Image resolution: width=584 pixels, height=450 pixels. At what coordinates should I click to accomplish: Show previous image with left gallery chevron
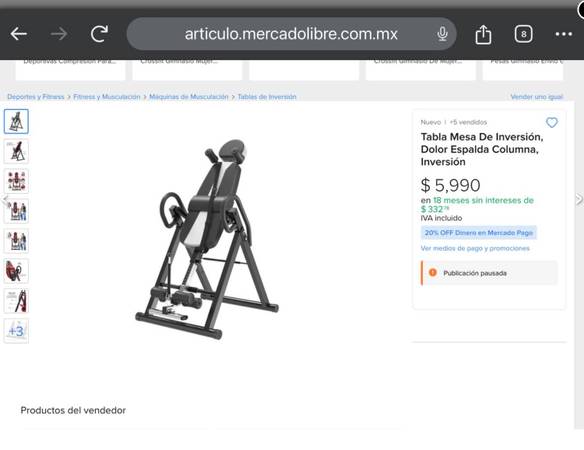pyautogui.click(x=5, y=199)
